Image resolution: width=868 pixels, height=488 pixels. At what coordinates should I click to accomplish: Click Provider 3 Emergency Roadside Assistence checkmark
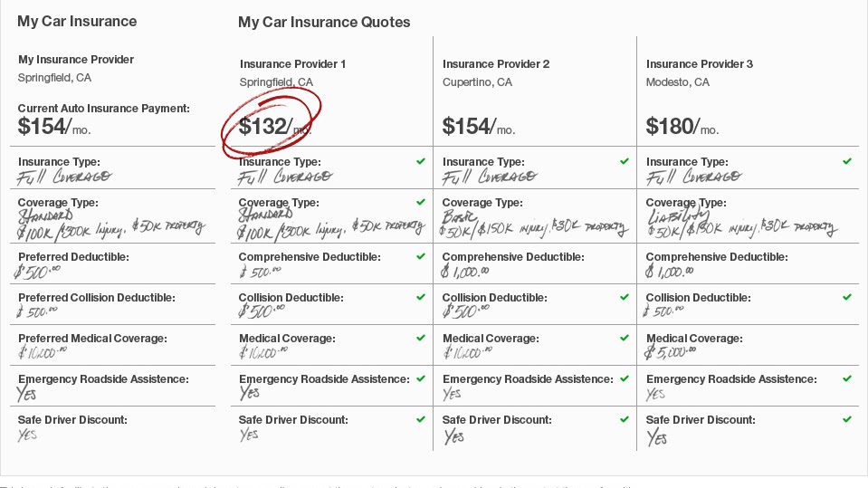coord(847,378)
